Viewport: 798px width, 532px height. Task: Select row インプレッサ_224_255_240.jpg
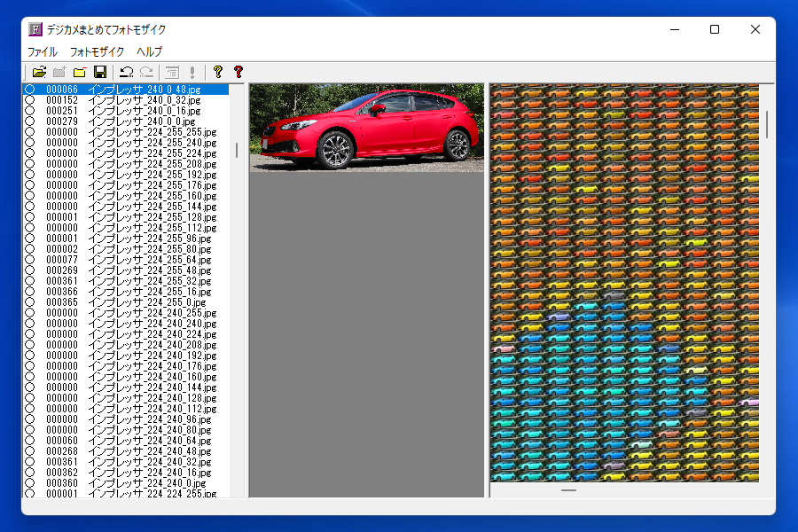[126, 143]
